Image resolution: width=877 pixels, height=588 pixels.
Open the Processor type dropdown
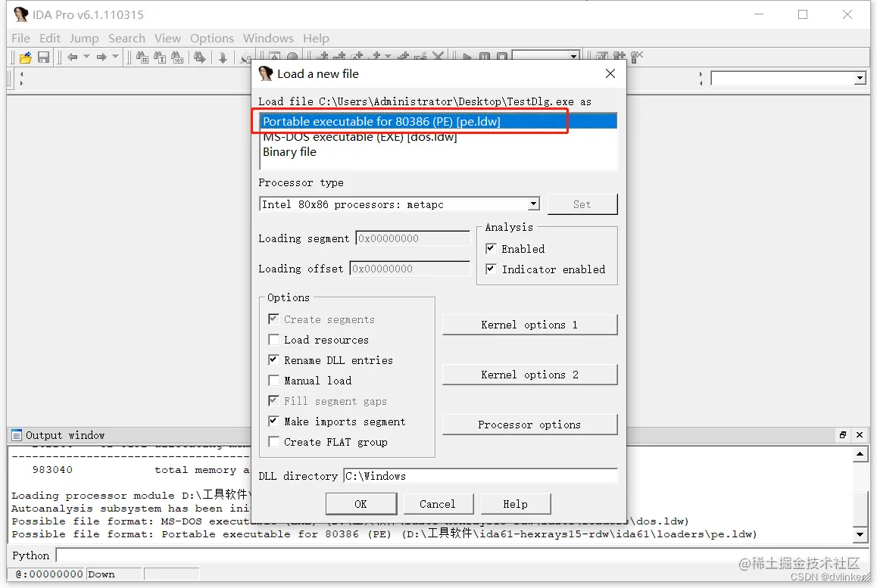(x=534, y=204)
